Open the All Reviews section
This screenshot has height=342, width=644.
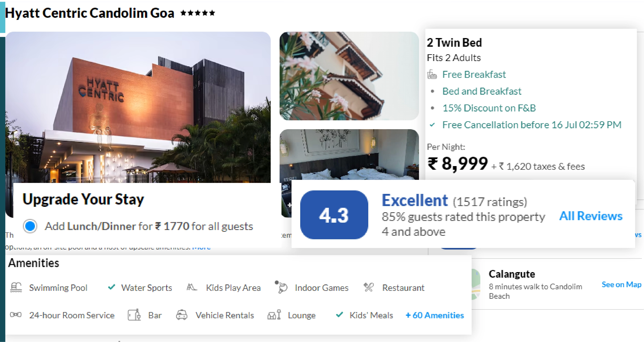click(591, 216)
